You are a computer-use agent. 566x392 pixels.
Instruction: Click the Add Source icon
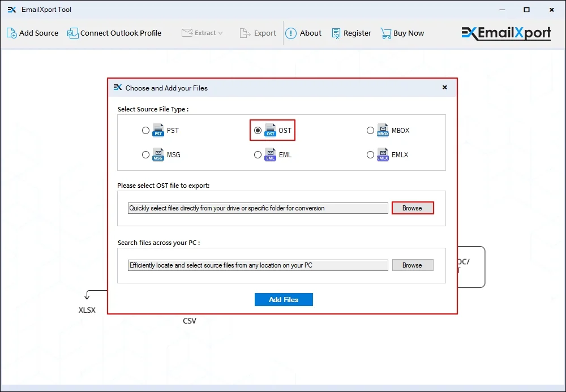tap(10, 33)
